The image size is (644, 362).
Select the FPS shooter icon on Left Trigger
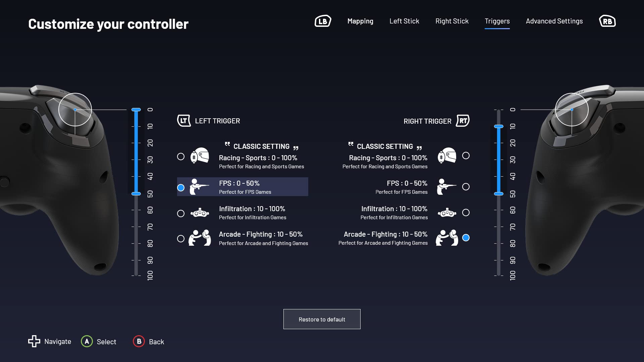[x=200, y=186]
